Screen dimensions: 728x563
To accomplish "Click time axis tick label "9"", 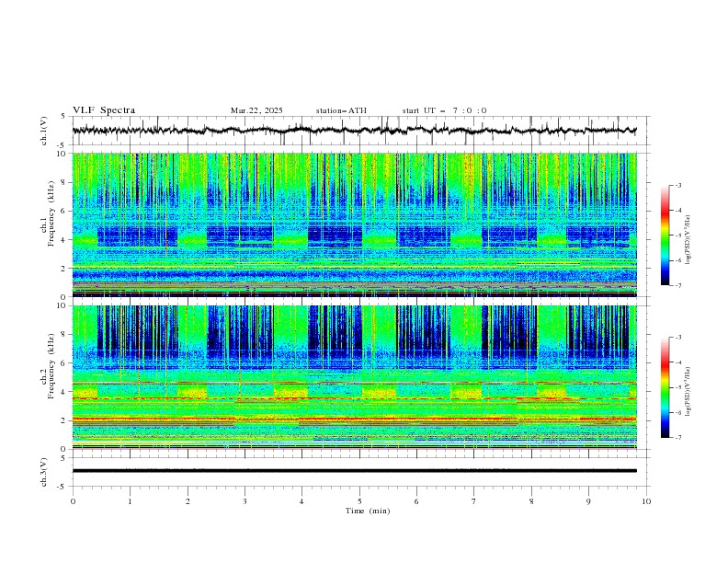I will 588,501.
